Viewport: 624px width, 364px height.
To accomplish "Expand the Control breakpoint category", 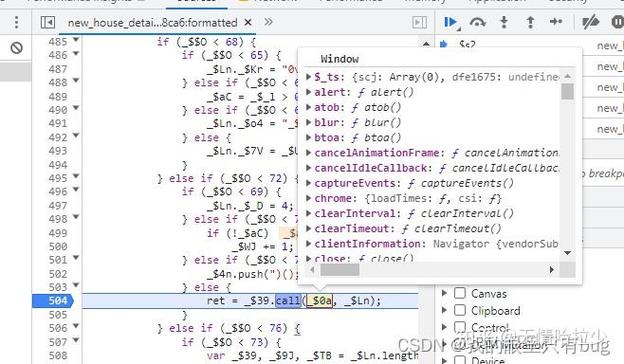I will 444,327.
